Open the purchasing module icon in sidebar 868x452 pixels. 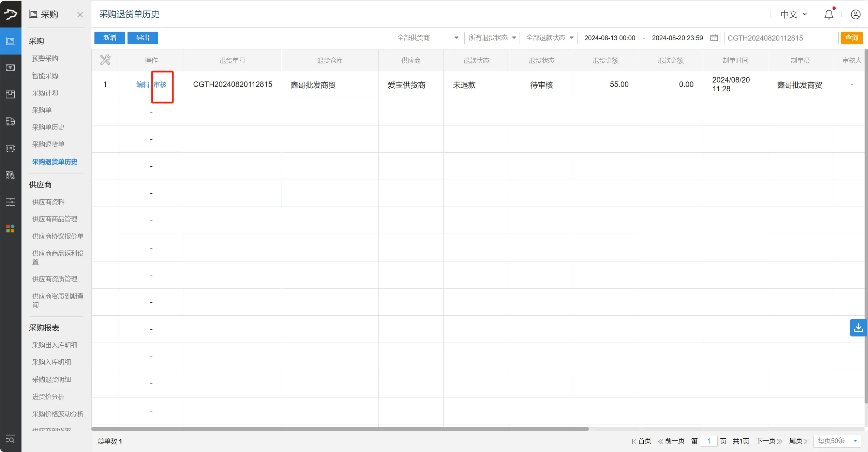click(x=10, y=41)
